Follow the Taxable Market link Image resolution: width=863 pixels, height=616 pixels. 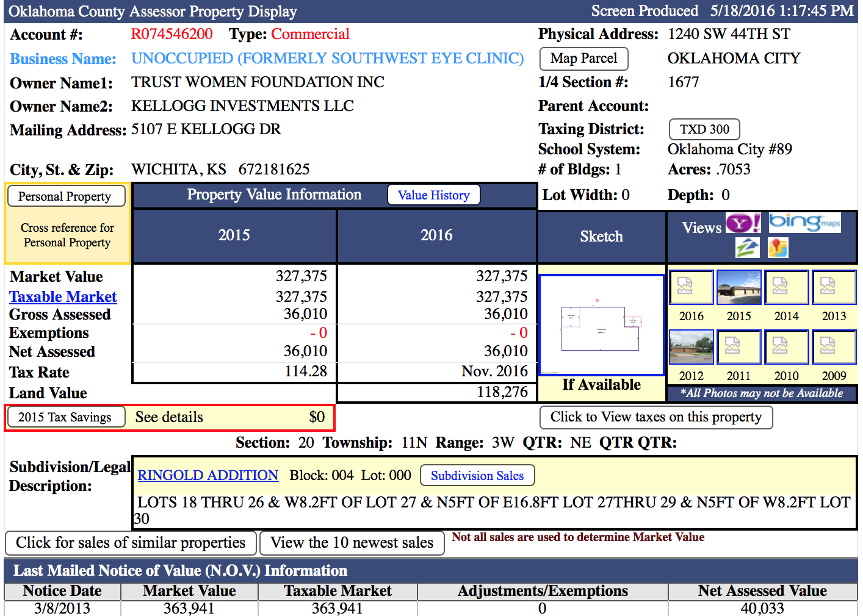click(x=63, y=297)
